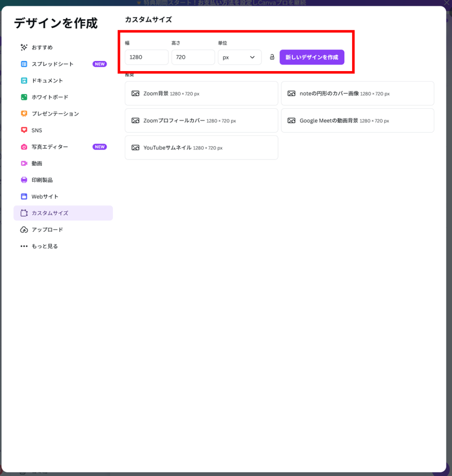
Task: Open the アップロード menu item
Action: click(x=47, y=230)
